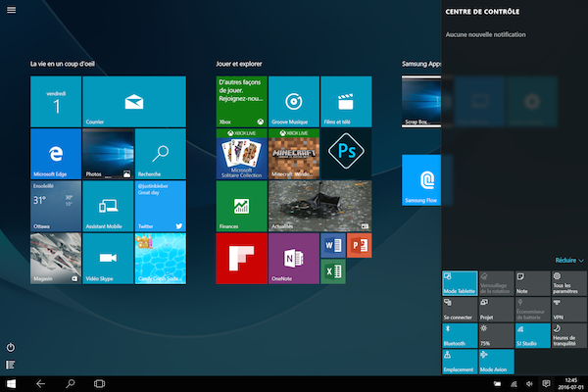Click the Jouer et explorer group heading
This screenshot has height=392, width=588.
(239, 64)
